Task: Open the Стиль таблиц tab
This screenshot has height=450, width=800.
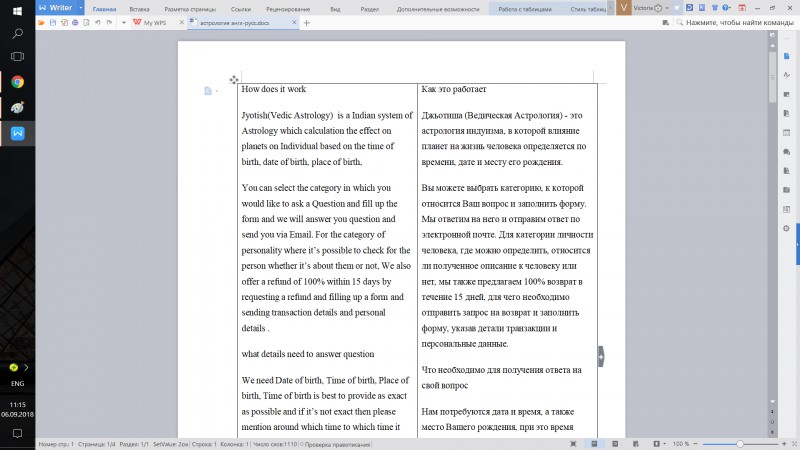Action: pyautogui.click(x=588, y=9)
